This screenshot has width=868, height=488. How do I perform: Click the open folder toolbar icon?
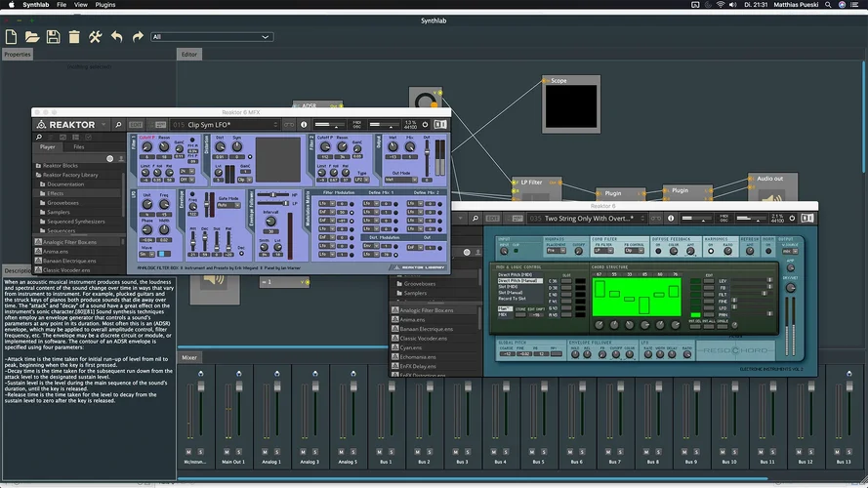coord(32,37)
